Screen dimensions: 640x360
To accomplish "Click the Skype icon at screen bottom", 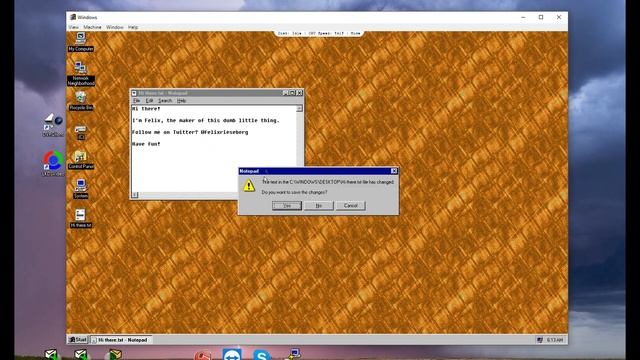I will point(261,354).
